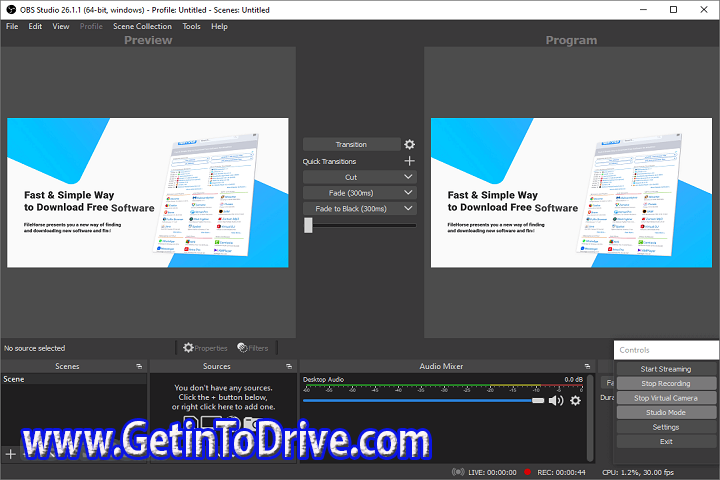This screenshot has width=720, height=480.
Task: Open the Tools menu
Action: point(191,26)
